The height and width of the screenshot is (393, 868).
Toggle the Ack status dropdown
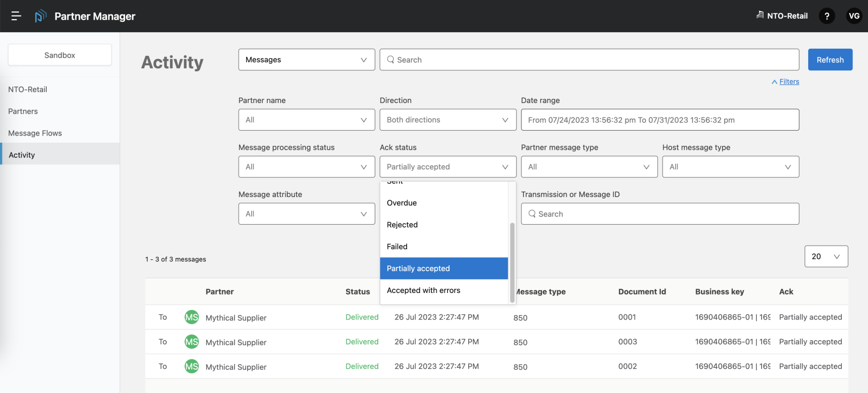tap(448, 167)
